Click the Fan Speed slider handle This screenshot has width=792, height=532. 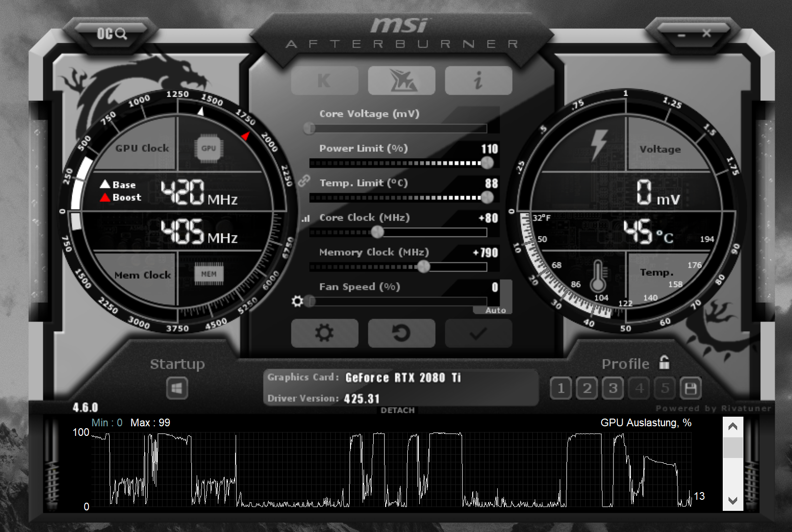pos(310,301)
